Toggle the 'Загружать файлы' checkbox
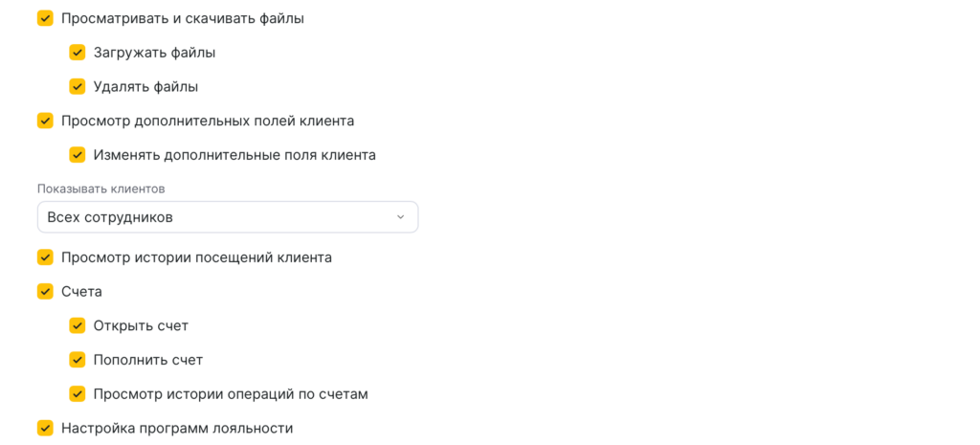 pyautogui.click(x=78, y=53)
